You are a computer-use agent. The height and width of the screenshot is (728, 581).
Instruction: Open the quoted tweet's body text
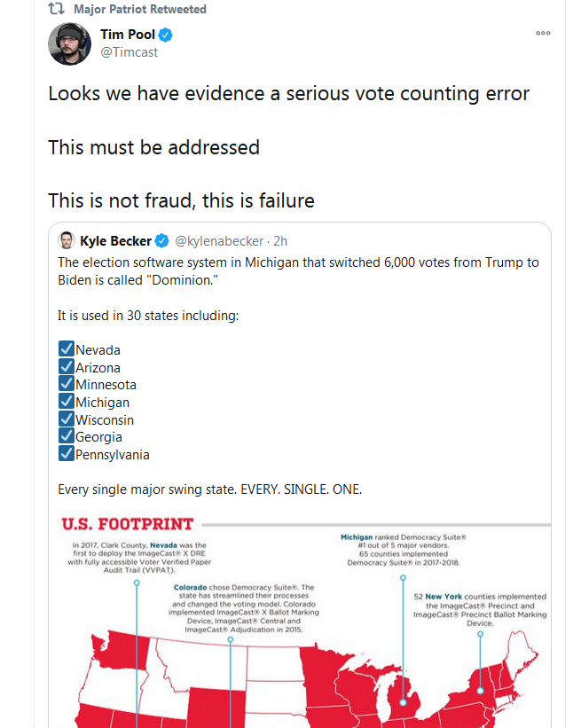pos(298,271)
